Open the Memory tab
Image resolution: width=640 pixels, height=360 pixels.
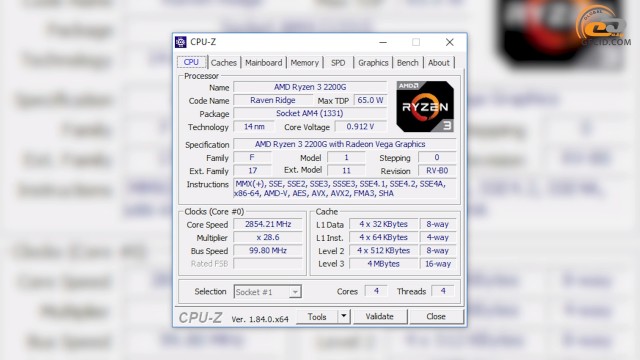click(x=304, y=62)
